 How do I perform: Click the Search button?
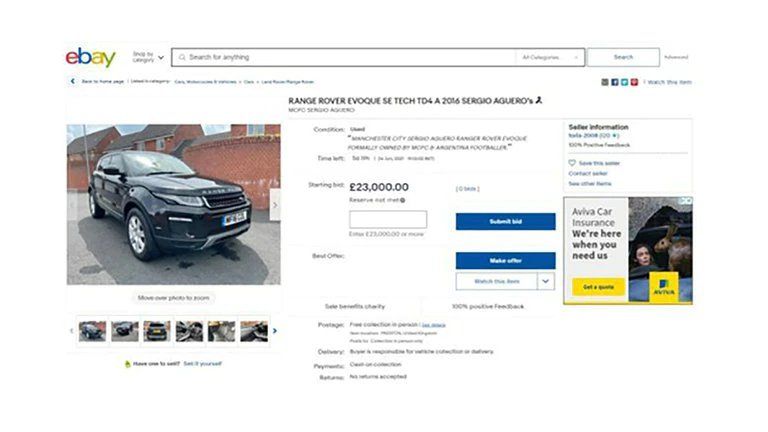point(623,57)
